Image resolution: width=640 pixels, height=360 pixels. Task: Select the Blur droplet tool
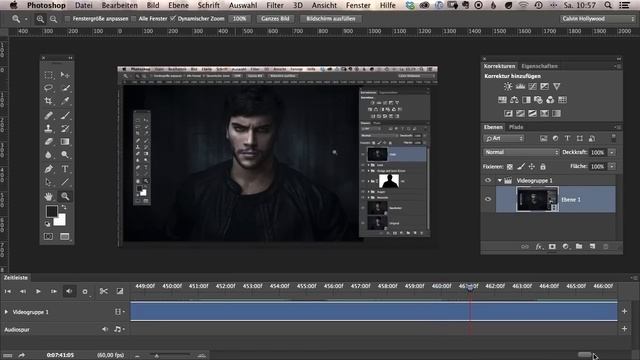49,155
